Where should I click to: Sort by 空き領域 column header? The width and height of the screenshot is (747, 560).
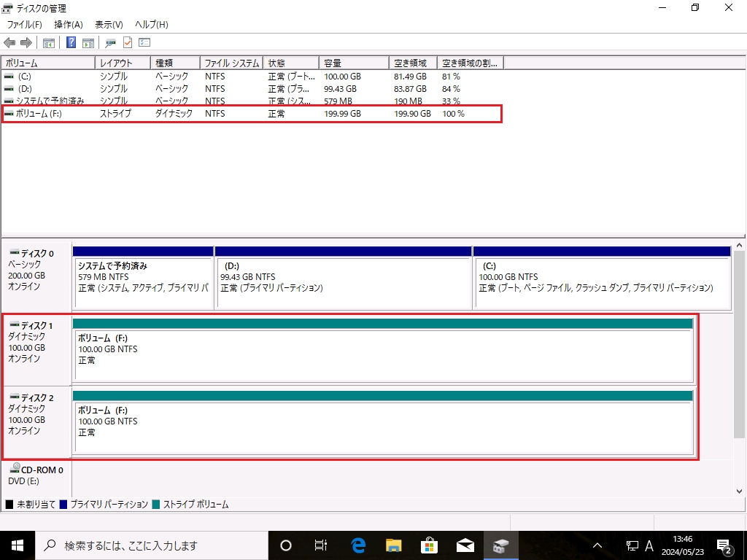(413, 63)
